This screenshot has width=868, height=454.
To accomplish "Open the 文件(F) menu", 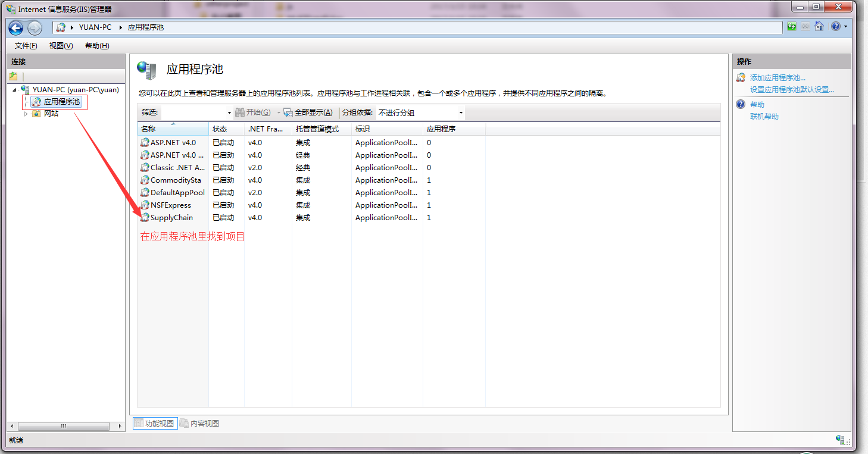I will coord(26,46).
